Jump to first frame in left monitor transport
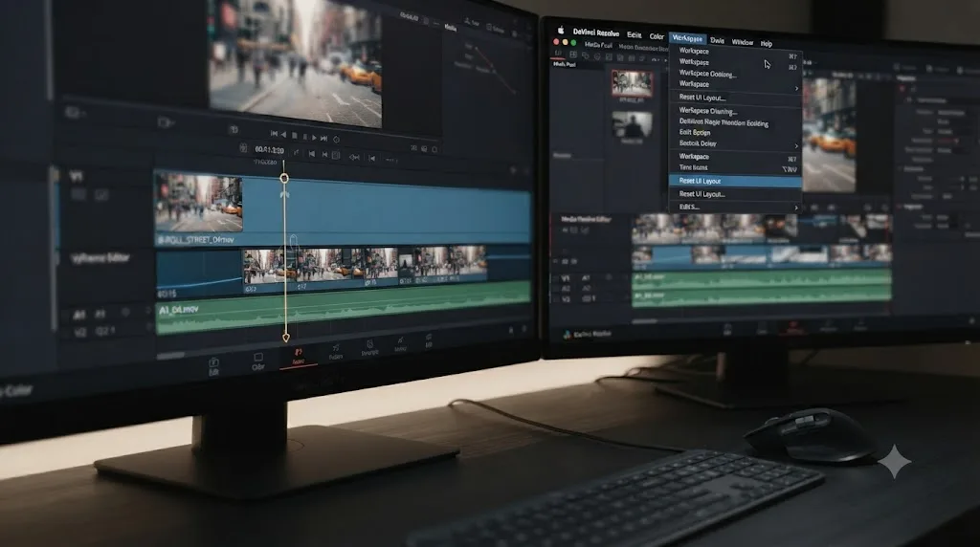 click(274, 134)
